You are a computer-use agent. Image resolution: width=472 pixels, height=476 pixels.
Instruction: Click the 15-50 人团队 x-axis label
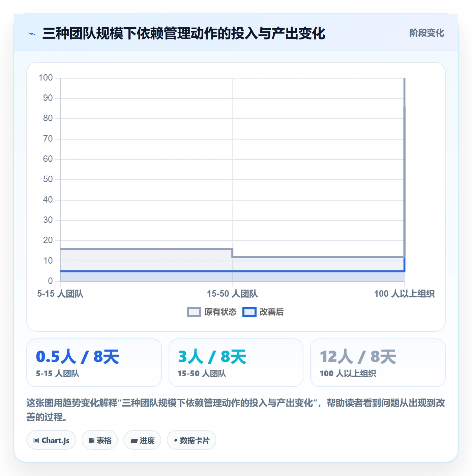tap(232, 294)
